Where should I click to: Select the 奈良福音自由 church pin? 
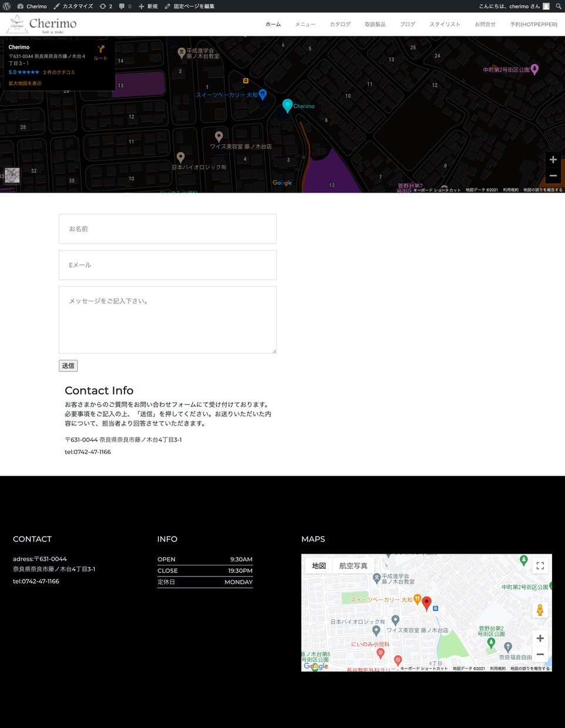[x=508, y=648]
